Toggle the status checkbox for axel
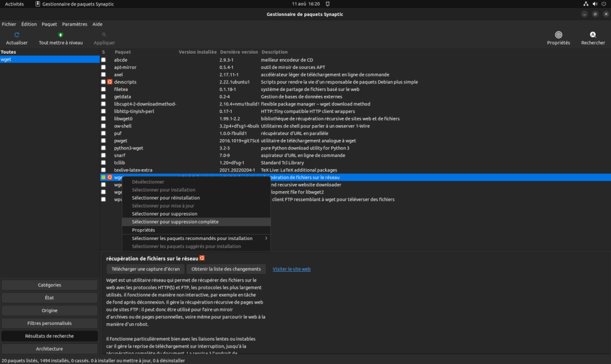 (x=103, y=75)
